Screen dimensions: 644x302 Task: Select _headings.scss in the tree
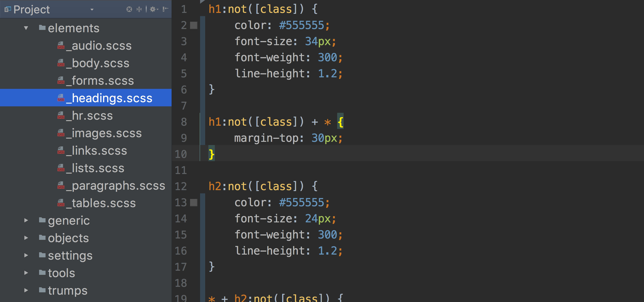click(x=86, y=98)
